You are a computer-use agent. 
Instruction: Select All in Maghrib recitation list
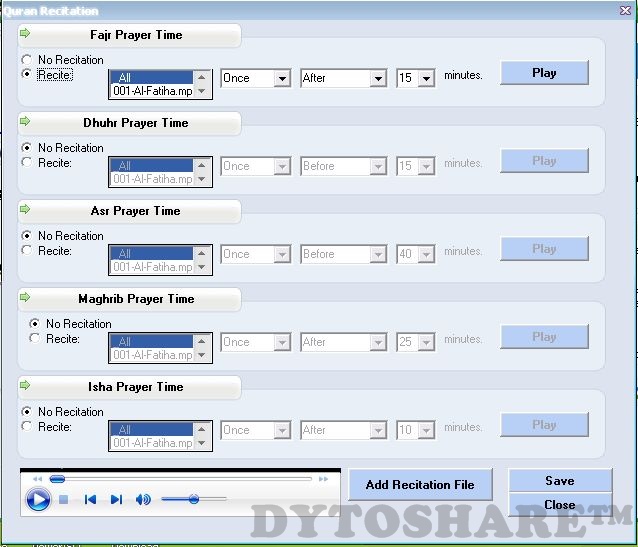tap(151, 341)
